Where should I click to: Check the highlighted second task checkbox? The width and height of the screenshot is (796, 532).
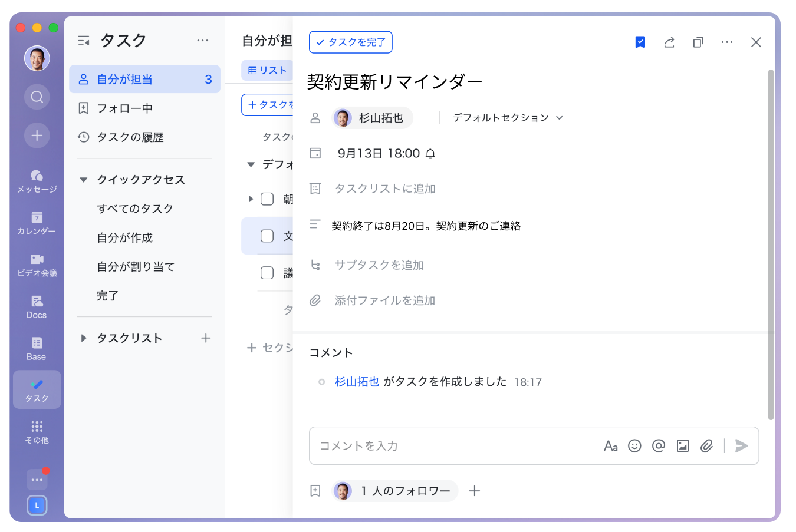(x=267, y=236)
